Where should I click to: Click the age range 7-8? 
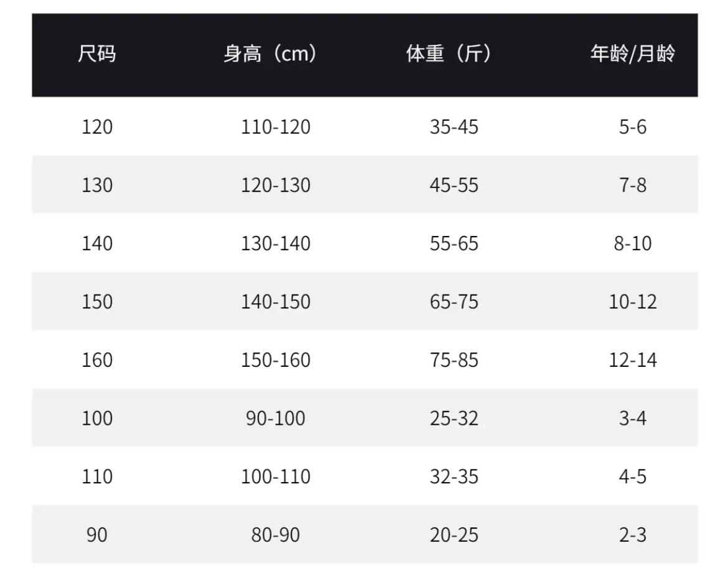coord(632,185)
